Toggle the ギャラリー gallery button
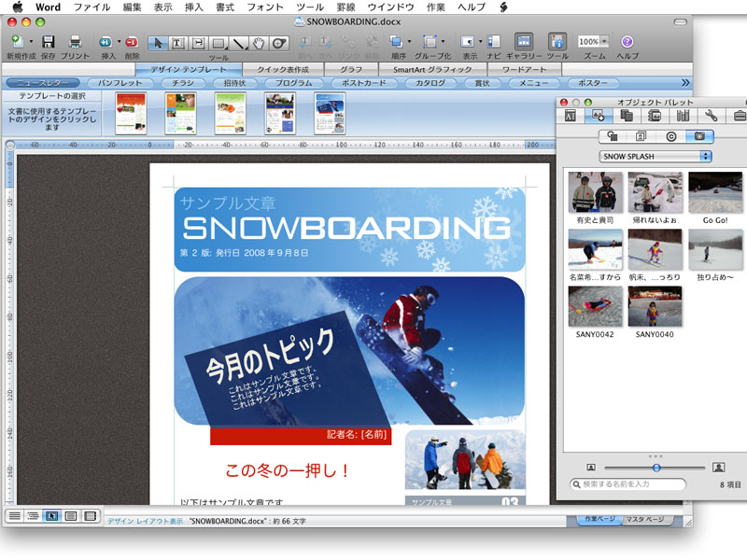This screenshot has width=747, height=560. [524, 42]
